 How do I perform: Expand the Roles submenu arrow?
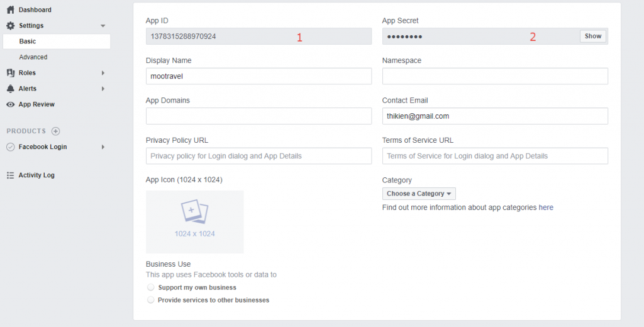(x=103, y=73)
